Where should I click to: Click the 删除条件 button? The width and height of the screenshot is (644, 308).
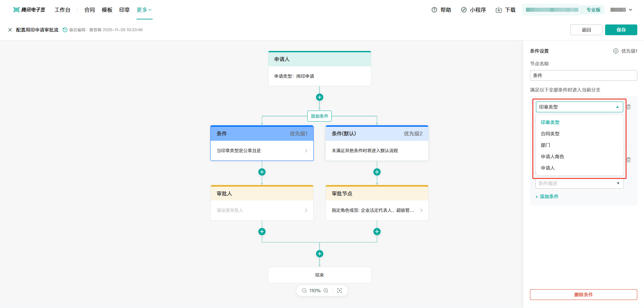(x=584, y=295)
